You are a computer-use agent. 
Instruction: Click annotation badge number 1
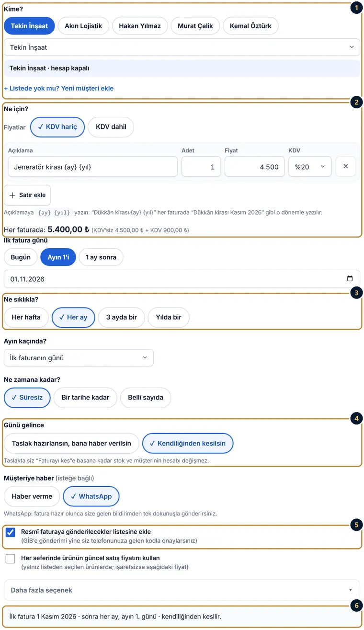tap(355, 8)
